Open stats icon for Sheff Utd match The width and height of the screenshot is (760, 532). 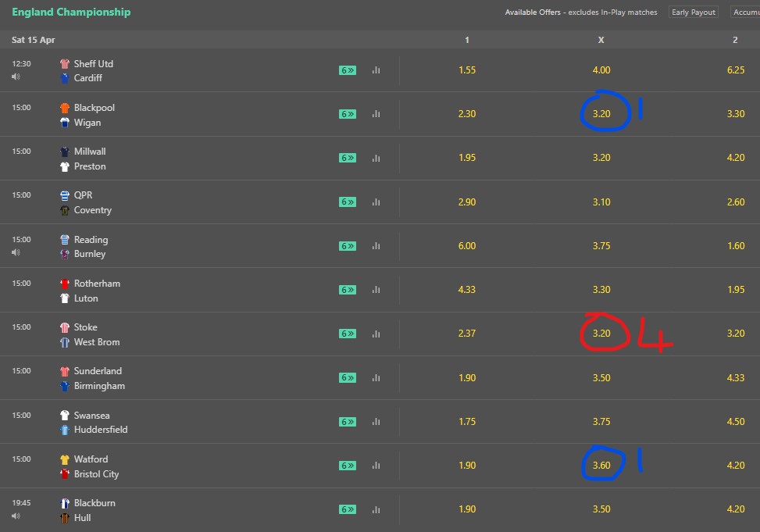tap(376, 70)
